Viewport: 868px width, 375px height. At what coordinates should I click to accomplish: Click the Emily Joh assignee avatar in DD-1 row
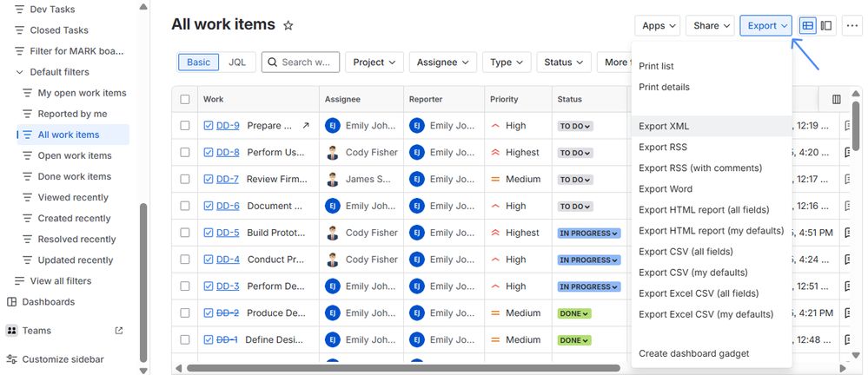point(333,339)
